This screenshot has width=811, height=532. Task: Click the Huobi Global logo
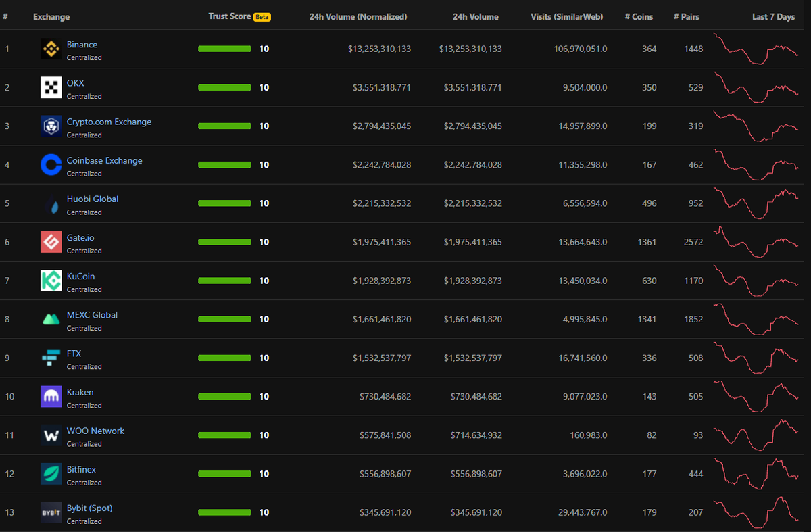click(x=51, y=203)
